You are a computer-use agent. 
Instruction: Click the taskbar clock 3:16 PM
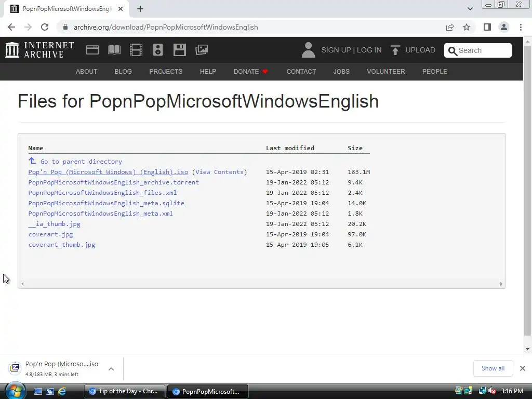click(512, 391)
